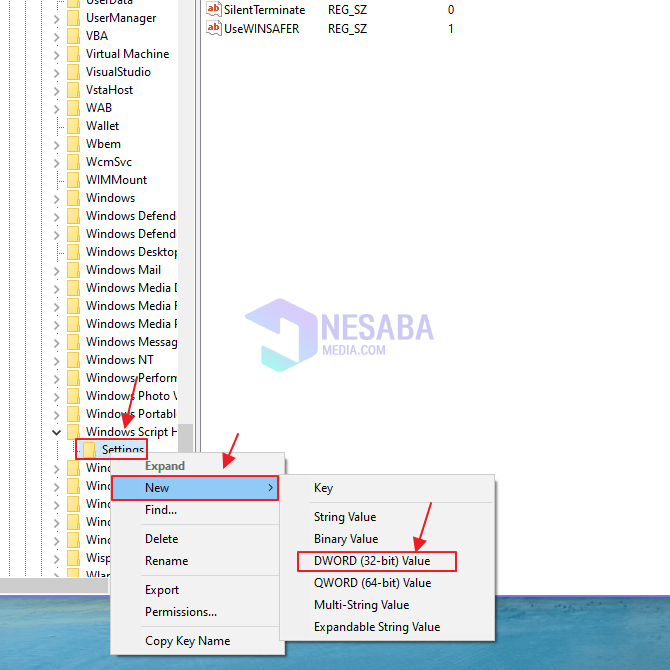The width and height of the screenshot is (670, 670).
Task: Choose Rename from the context menu
Action: point(166,561)
